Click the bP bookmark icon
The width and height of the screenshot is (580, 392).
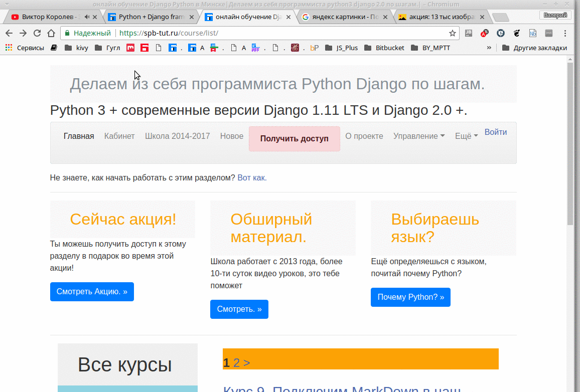(314, 48)
